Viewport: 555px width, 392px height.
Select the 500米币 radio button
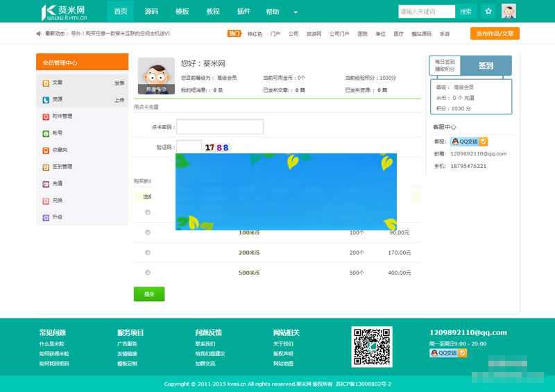pos(148,273)
